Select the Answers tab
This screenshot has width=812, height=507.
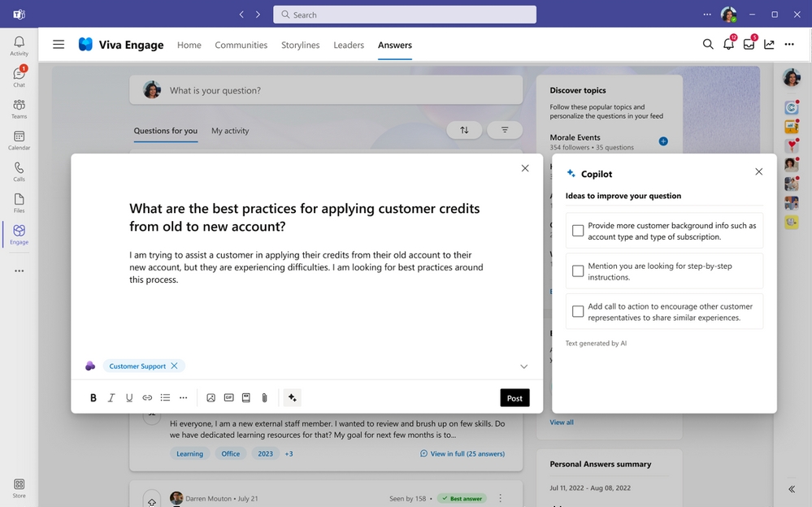tap(394, 45)
